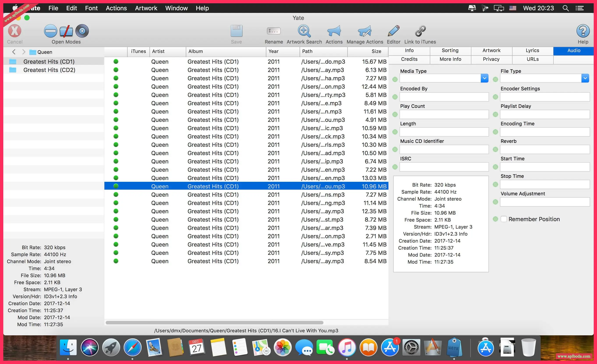Switch to the Lyrics tab
Image resolution: width=597 pixels, height=364 pixels.
[x=533, y=51]
